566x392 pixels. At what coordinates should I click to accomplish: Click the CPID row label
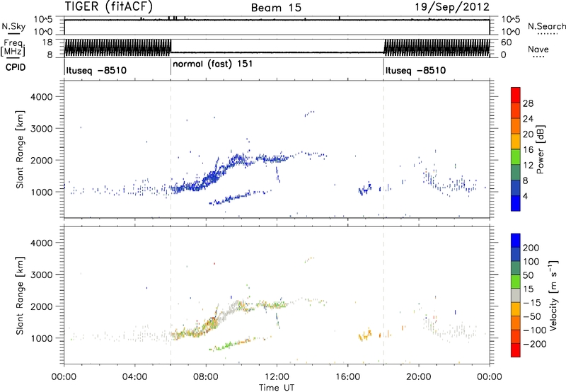point(16,67)
